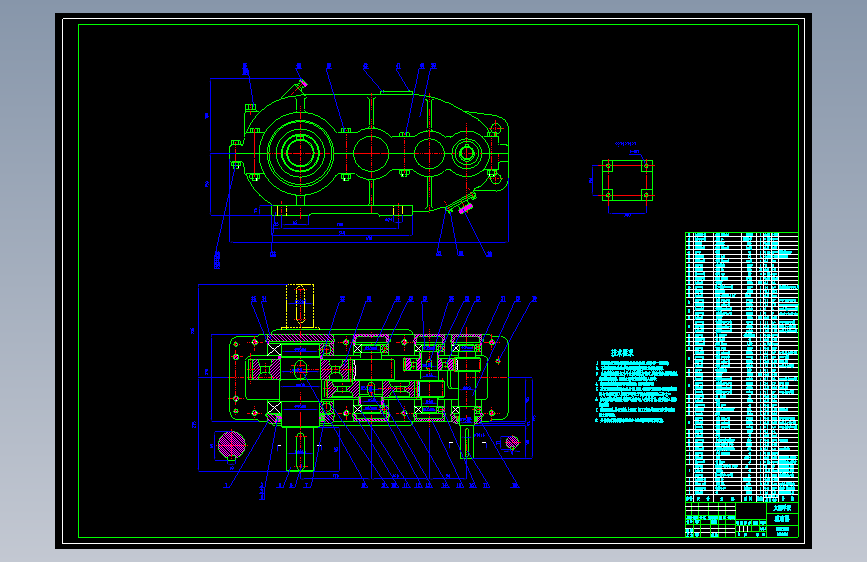This screenshot has width=867, height=562.
Task: Click the parts list table
Action: point(741,367)
